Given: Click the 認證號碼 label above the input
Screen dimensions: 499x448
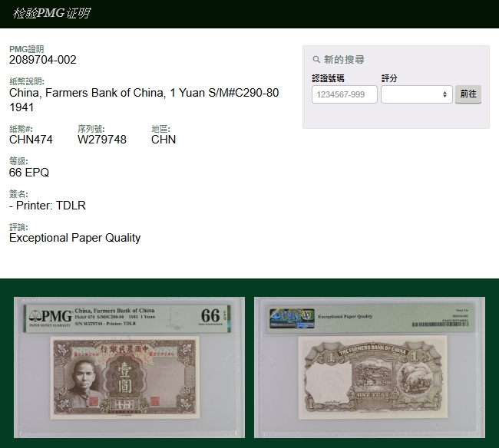Looking at the screenshot, I should point(328,78).
